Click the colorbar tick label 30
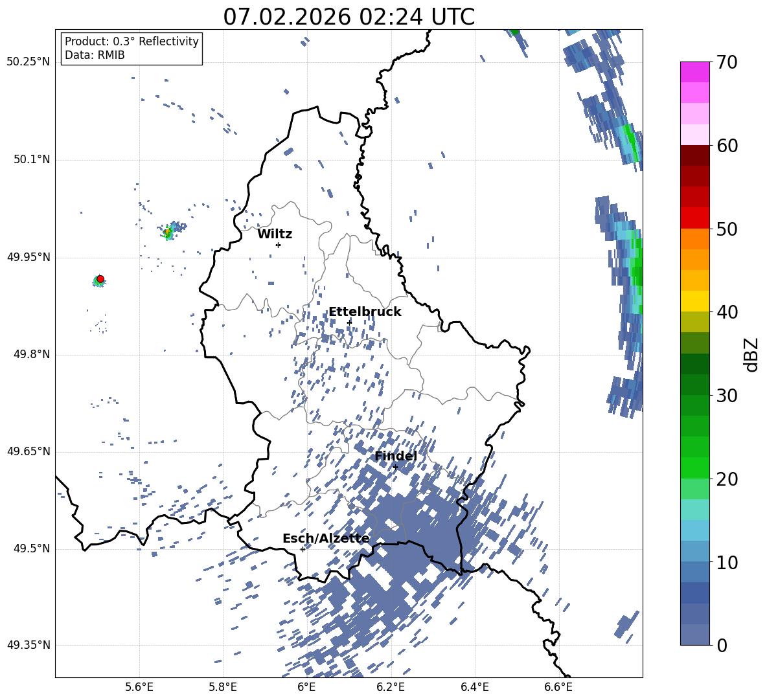 (727, 396)
